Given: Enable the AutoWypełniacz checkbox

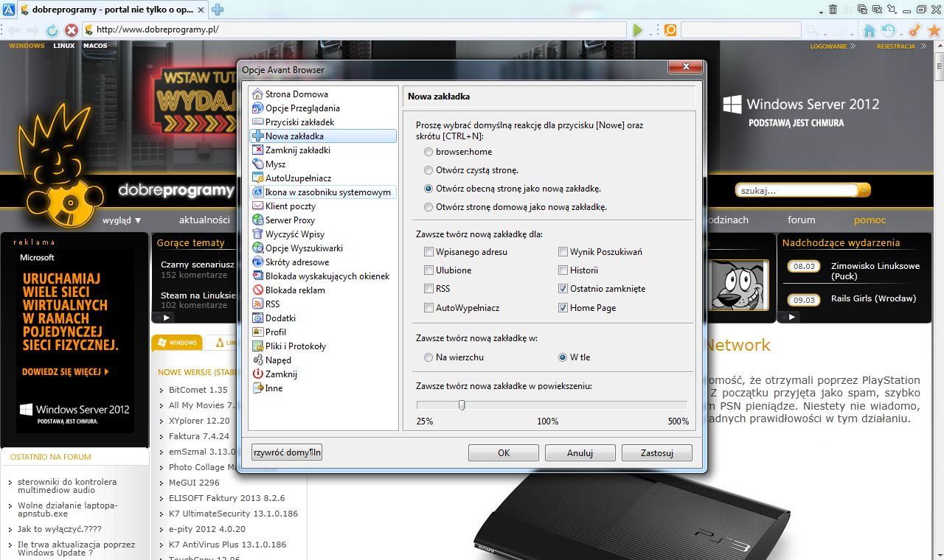Looking at the screenshot, I should pyautogui.click(x=429, y=308).
